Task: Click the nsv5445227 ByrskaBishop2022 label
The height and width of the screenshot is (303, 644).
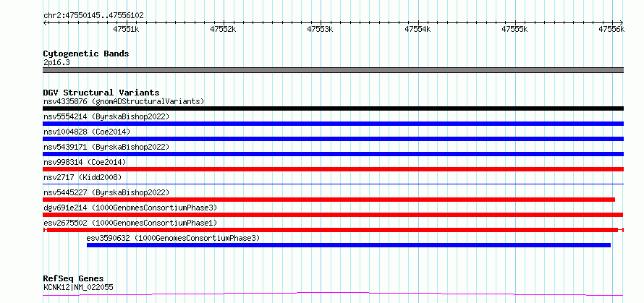Action: 106,192
